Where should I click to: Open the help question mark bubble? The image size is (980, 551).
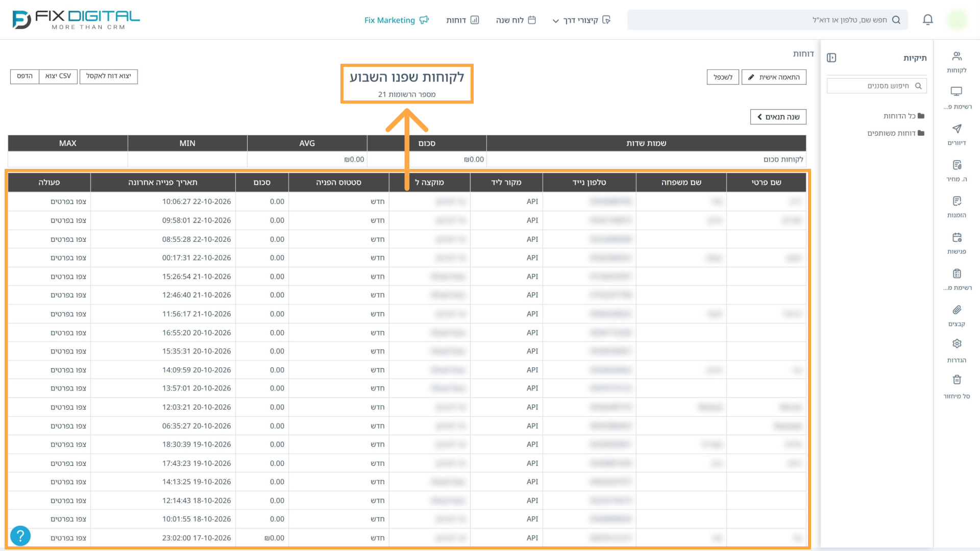pyautogui.click(x=20, y=536)
